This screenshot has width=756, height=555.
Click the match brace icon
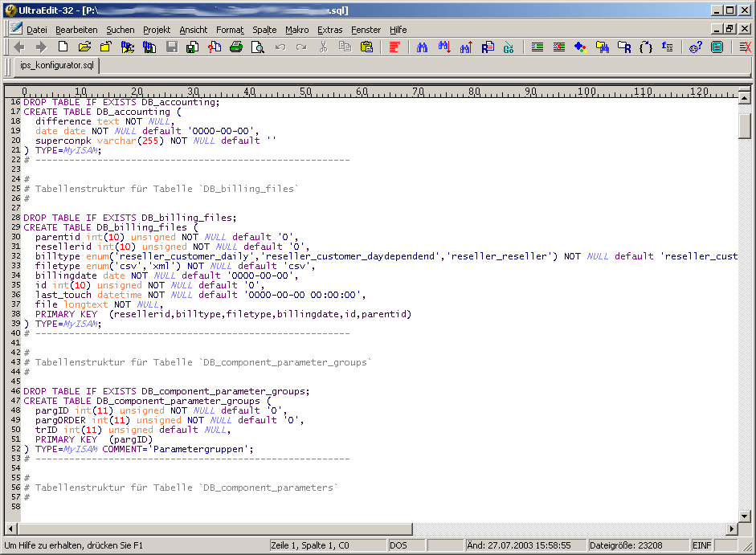(645, 47)
